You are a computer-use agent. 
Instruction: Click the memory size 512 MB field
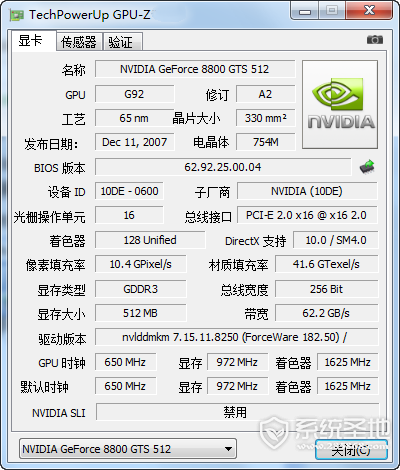point(140,313)
